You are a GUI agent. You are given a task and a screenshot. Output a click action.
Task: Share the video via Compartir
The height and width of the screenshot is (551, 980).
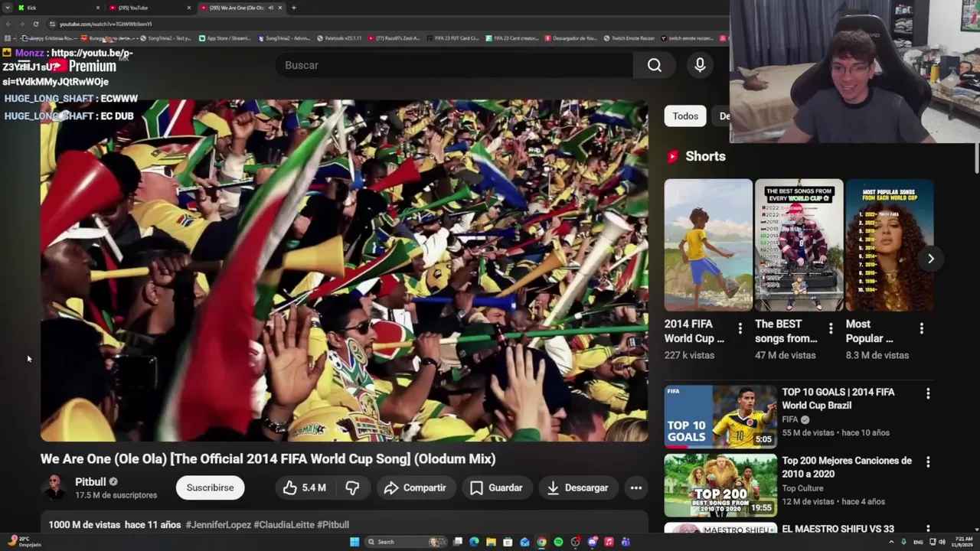coord(415,487)
